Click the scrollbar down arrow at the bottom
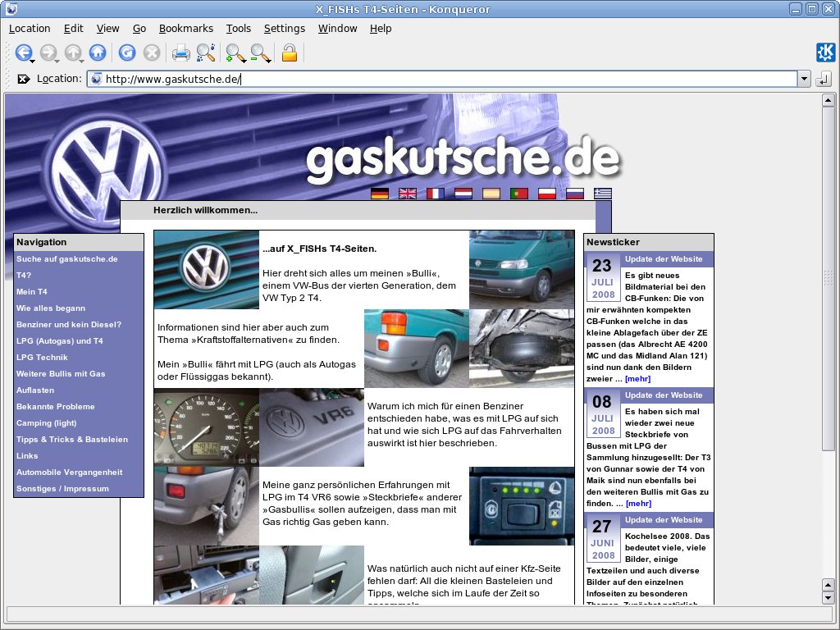The image size is (840, 630). pyautogui.click(x=828, y=597)
